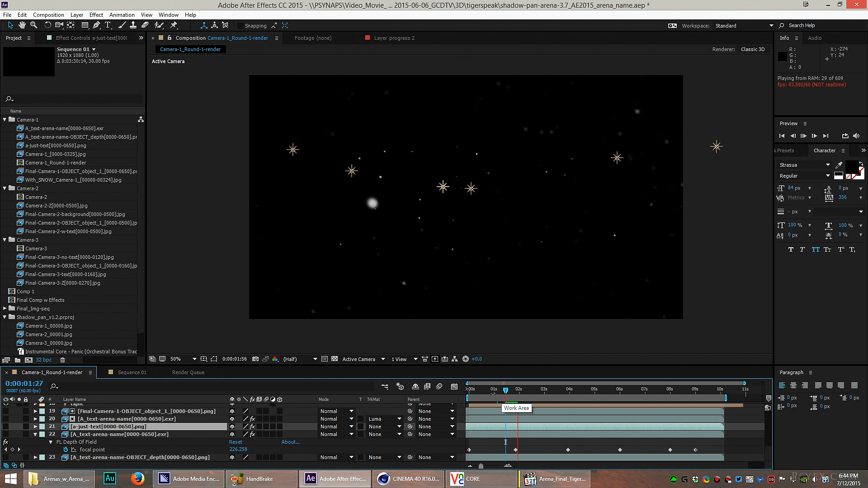
Task: Open the Workspace Standard dropdown
Action: pyautogui.click(x=745, y=26)
